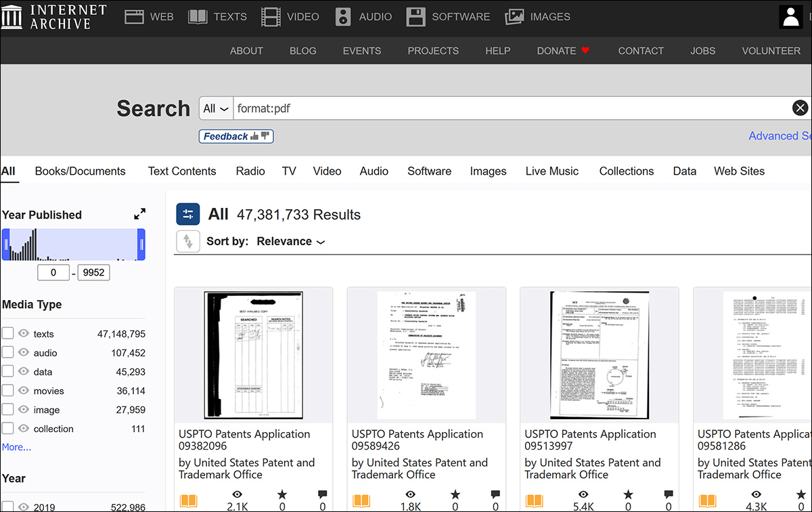The height and width of the screenshot is (512, 812).
Task: Click thumbs-up icon in Feedback button
Action: (254, 136)
